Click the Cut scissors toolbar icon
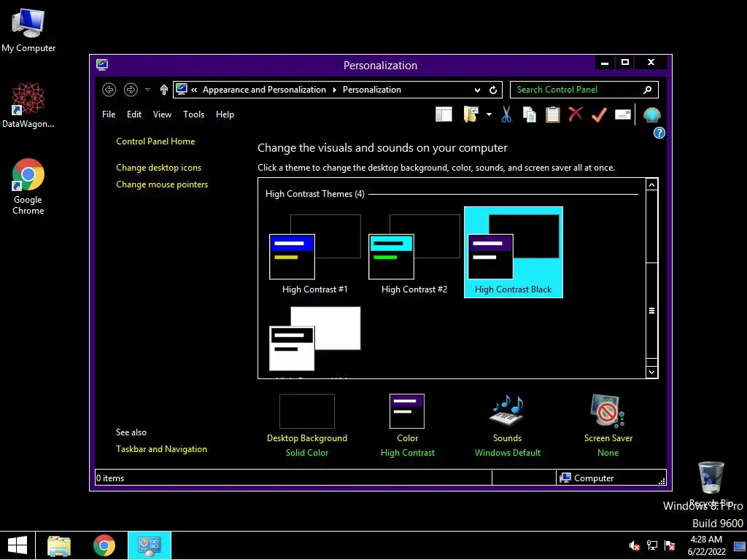 (x=506, y=114)
